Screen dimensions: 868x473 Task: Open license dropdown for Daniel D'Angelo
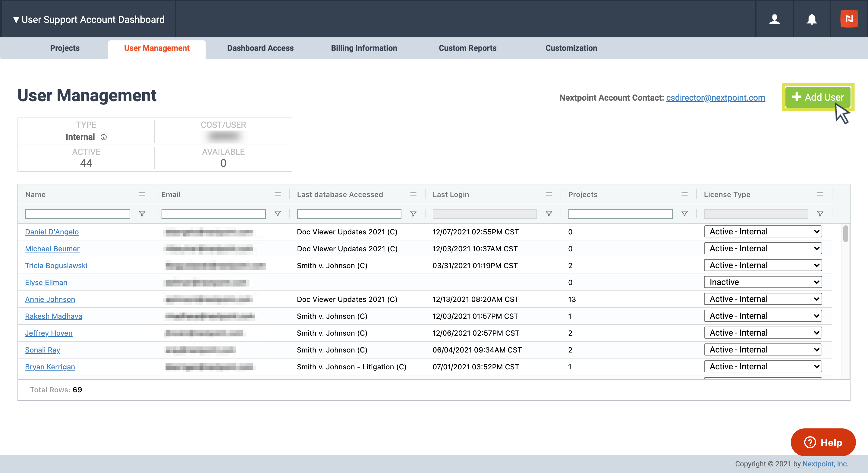(x=763, y=231)
